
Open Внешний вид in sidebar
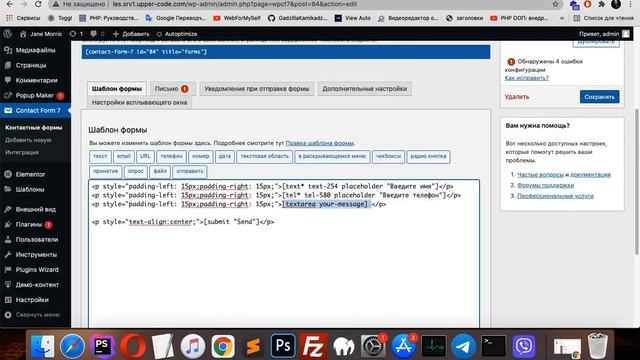coord(35,209)
